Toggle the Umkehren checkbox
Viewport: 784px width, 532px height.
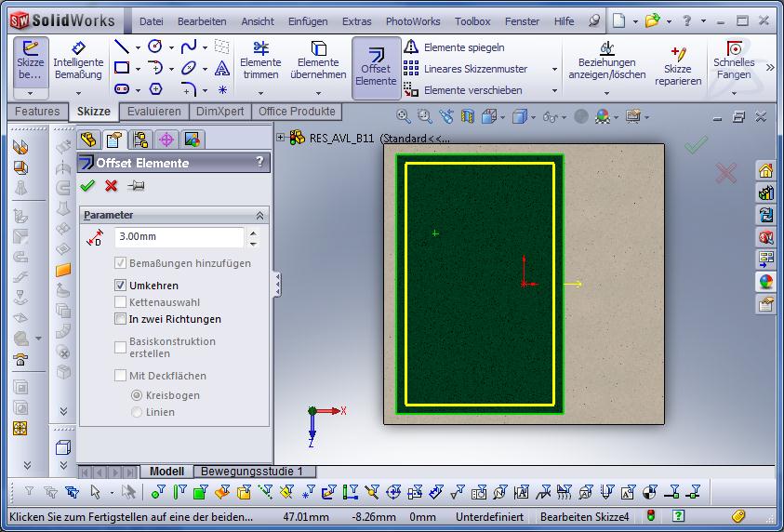tap(120, 286)
